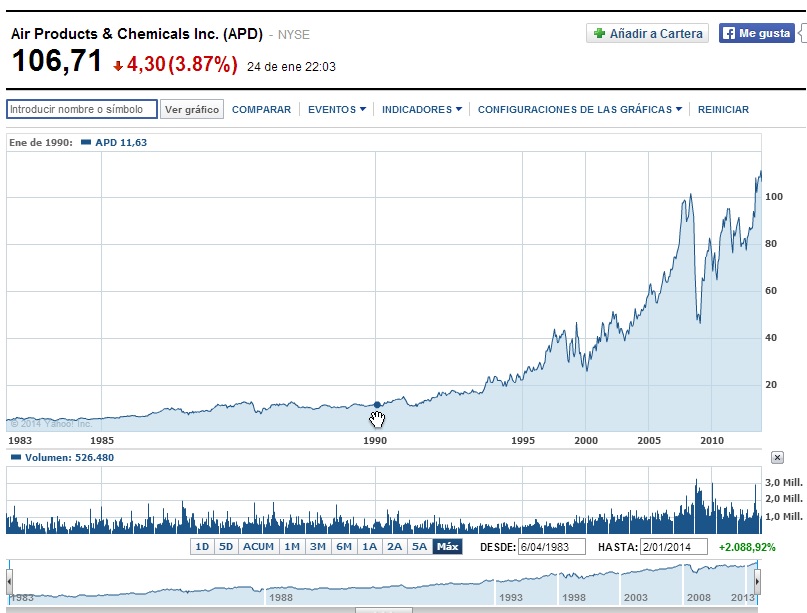Click the Ene de 1990 date label

click(41, 143)
